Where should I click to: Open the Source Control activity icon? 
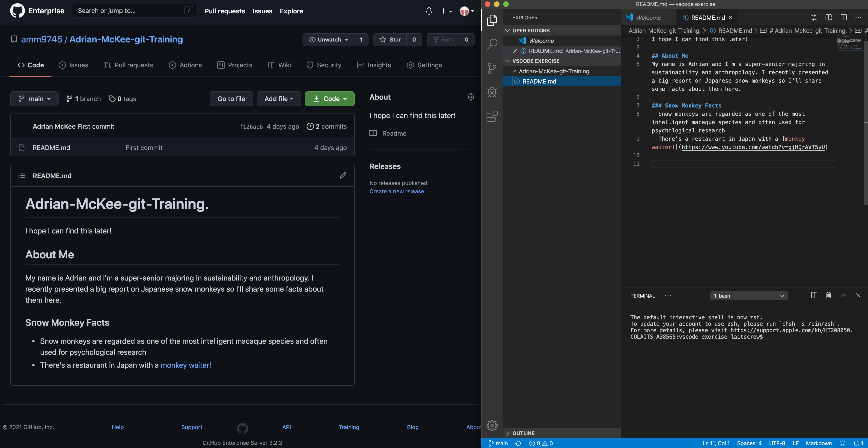[492, 68]
